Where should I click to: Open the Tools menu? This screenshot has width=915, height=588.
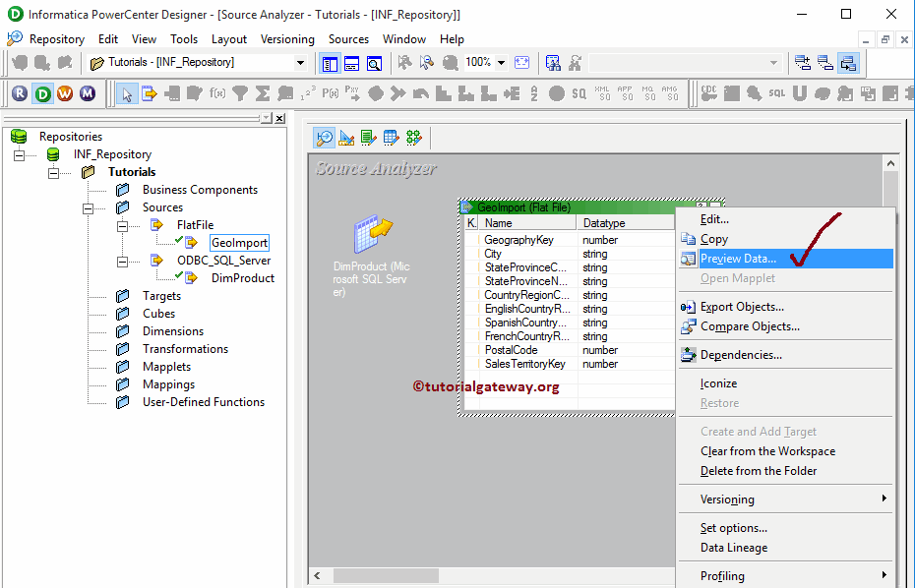tap(184, 39)
